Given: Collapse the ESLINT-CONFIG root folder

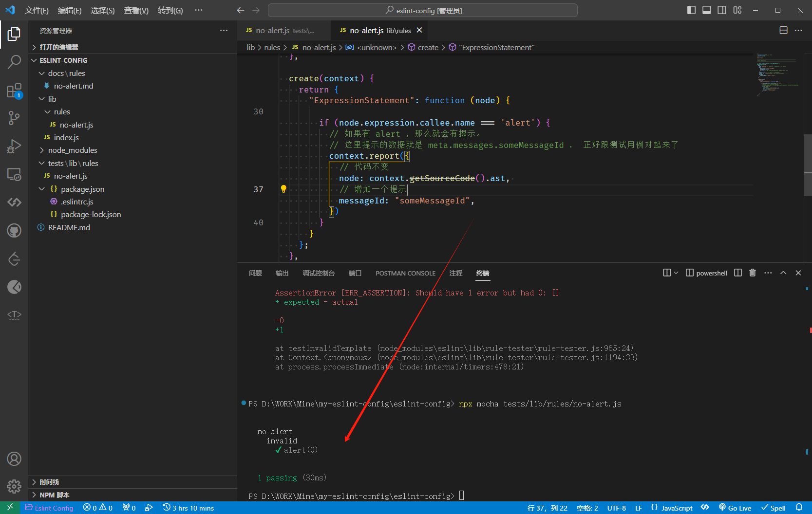Looking at the screenshot, I should tap(132, 60).
